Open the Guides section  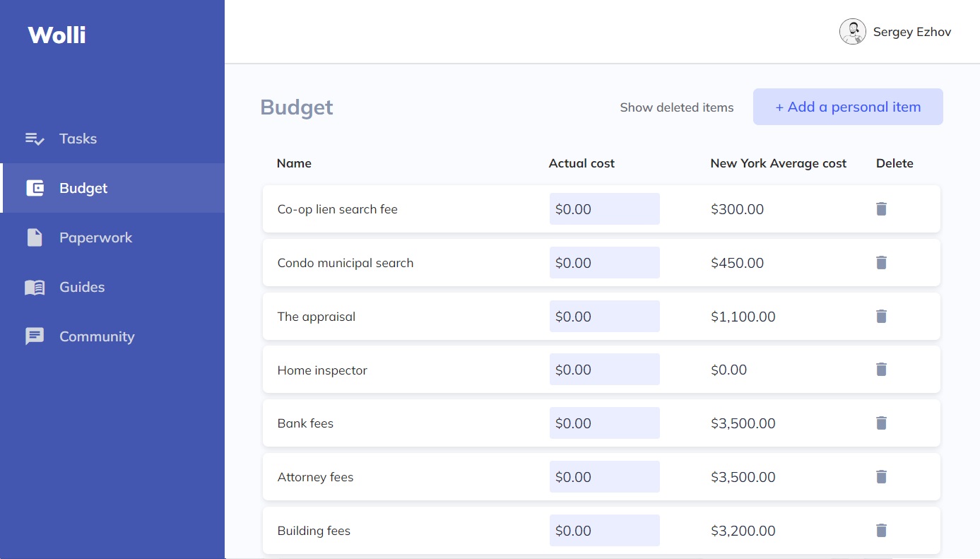(82, 287)
